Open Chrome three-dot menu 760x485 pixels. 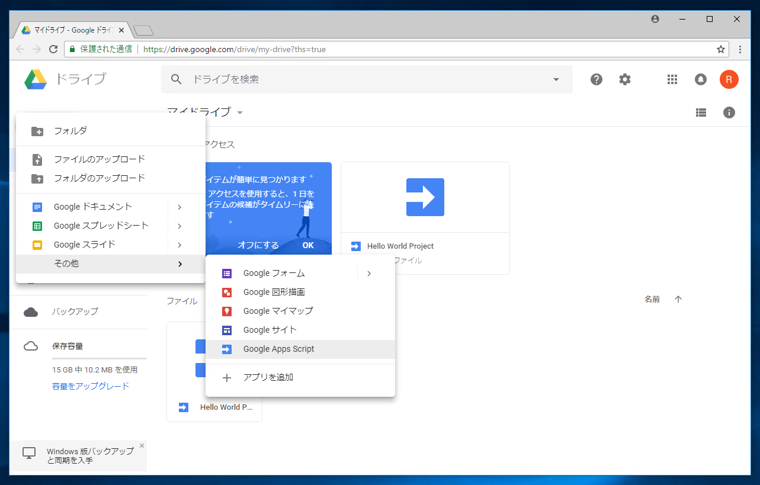(740, 49)
